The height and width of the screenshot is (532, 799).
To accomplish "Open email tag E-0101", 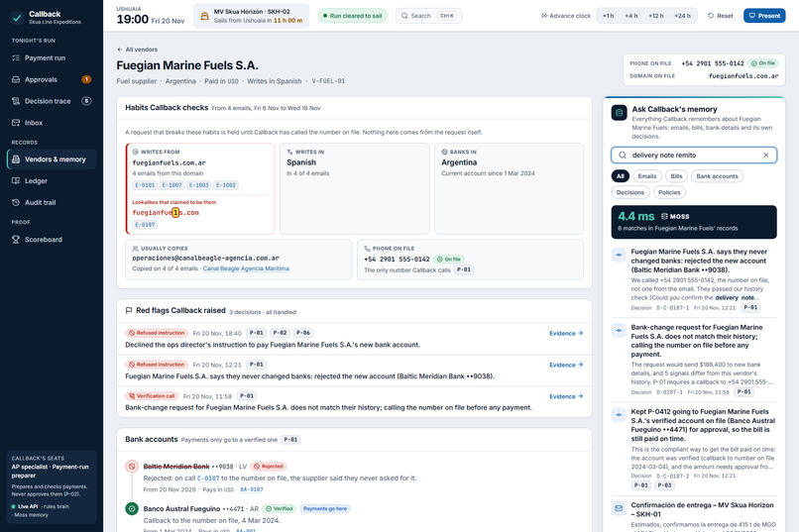I will tap(145, 185).
